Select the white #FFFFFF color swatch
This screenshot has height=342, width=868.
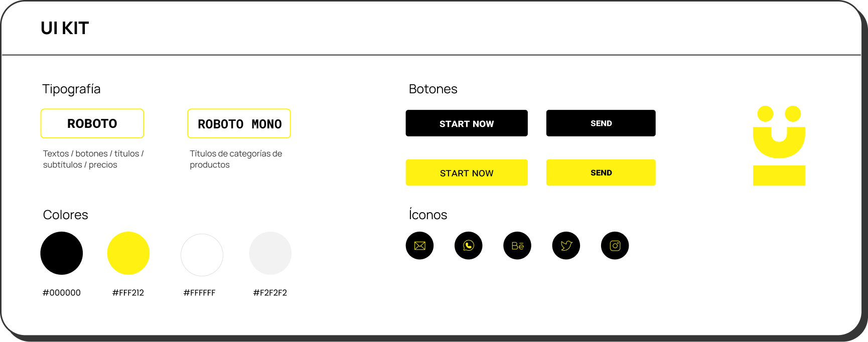pos(202,255)
